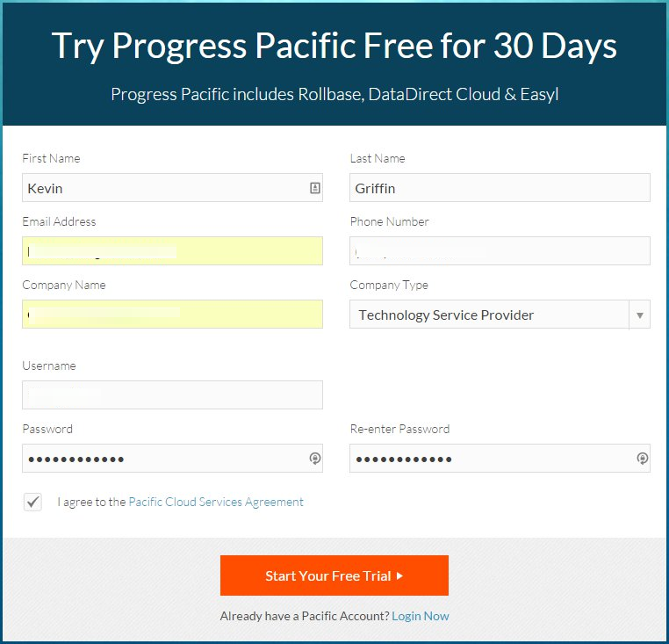Open Pacific Cloud Services Agreement link
The width and height of the screenshot is (669, 644).
click(216, 503)
